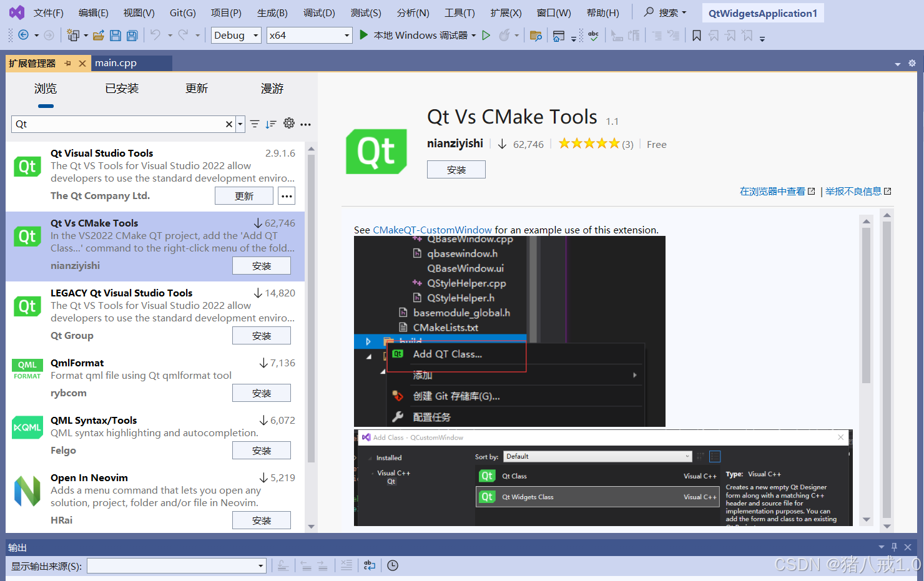Image resolution: width=924 pixels, height=581 pixels.
Task: Open the back navigation history dropdown
Action: (36, 36)
